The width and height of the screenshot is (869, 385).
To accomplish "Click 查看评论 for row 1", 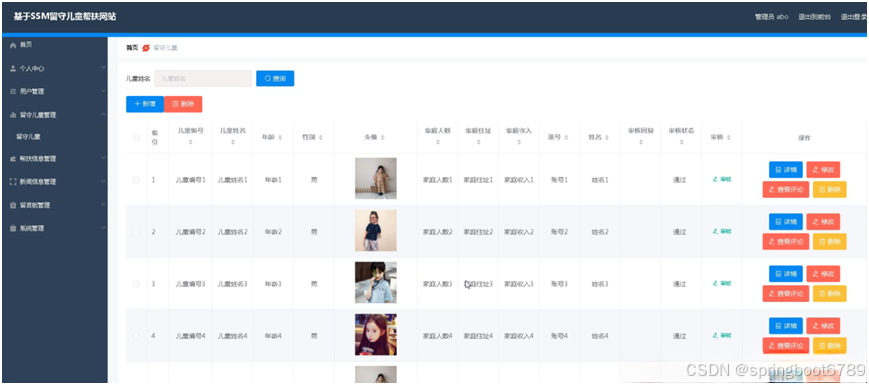I will click(786, 189).
